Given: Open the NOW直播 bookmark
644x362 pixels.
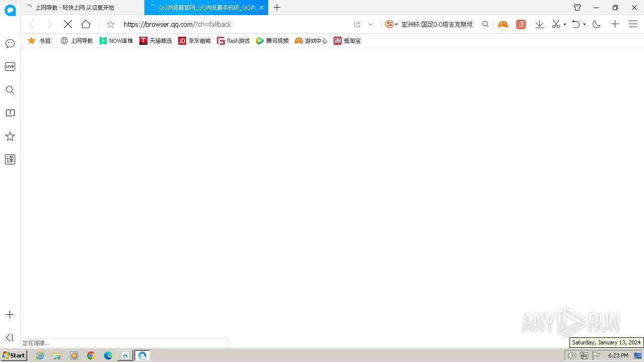Looking at the screenshot, I should coord(116,41).
